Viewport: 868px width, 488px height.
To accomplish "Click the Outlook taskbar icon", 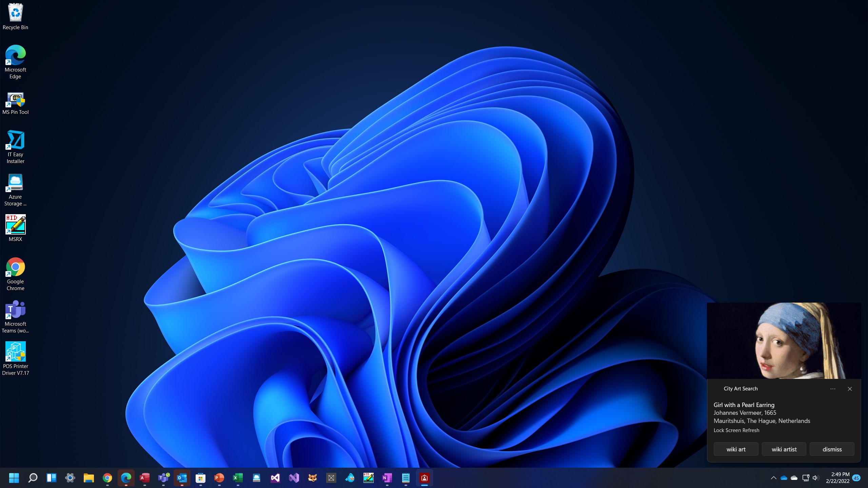I will [x=182, y=478].
